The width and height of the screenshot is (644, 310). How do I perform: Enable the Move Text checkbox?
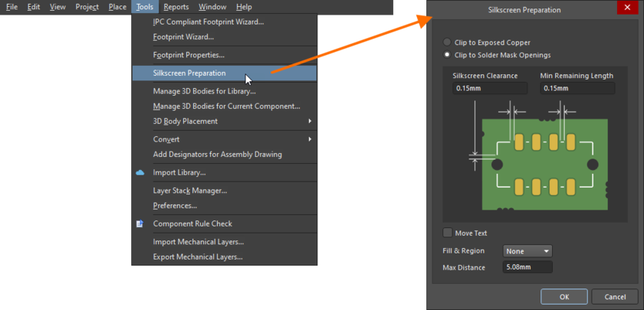[448, 233]
